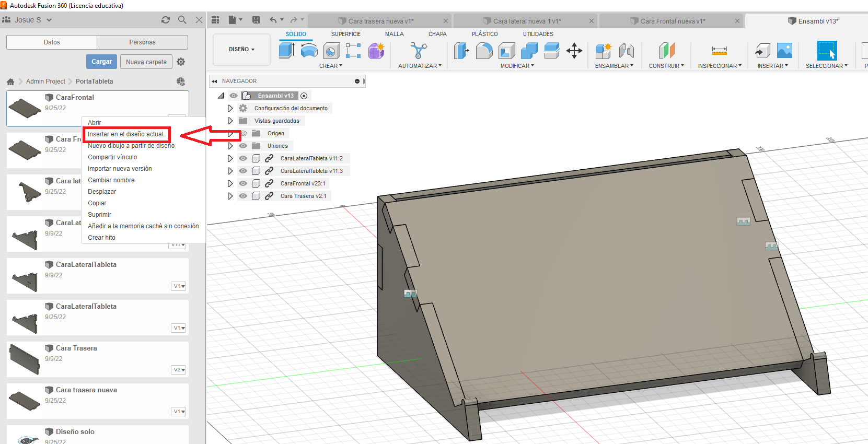The height and width of the screenshot is (444, 868).
Task: Click the Nueva carpeta button
Action: click(x=146, y=62)
